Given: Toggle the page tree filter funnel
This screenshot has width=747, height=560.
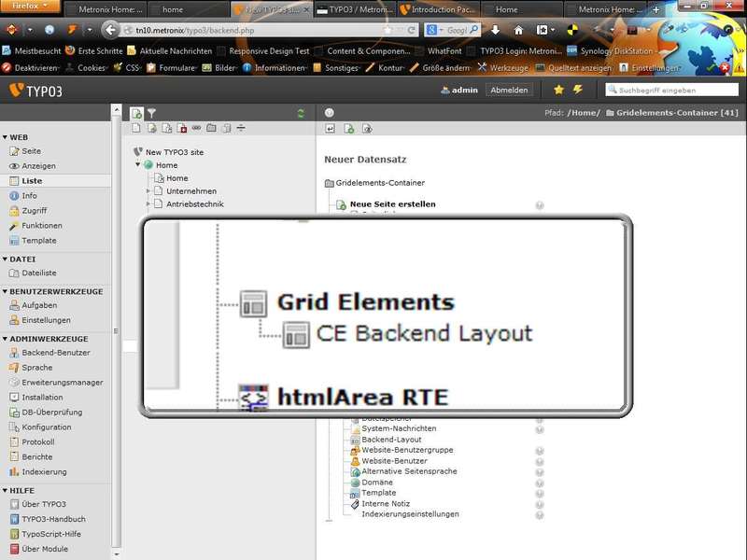Looking at the screenshot, I should tap(151, 113).
